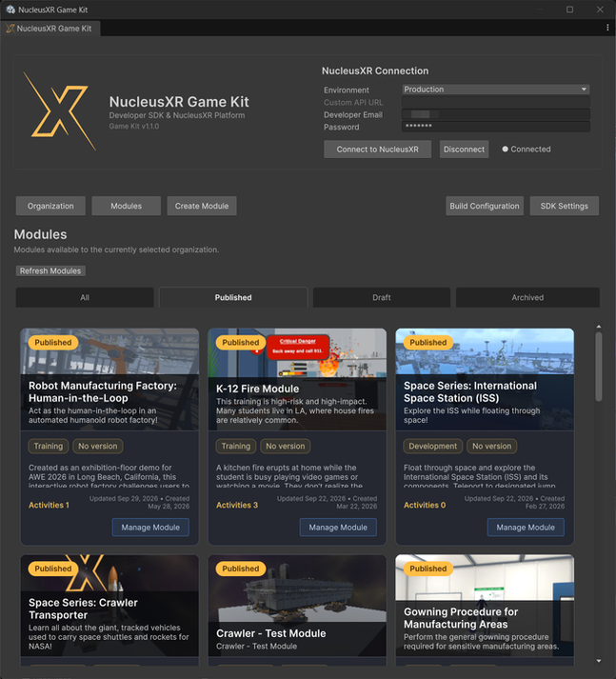The width and height of the screenshot is (616, 679).
Task: Click 'Space Series: International Space Station (ISS)' title
Action: 470,392
